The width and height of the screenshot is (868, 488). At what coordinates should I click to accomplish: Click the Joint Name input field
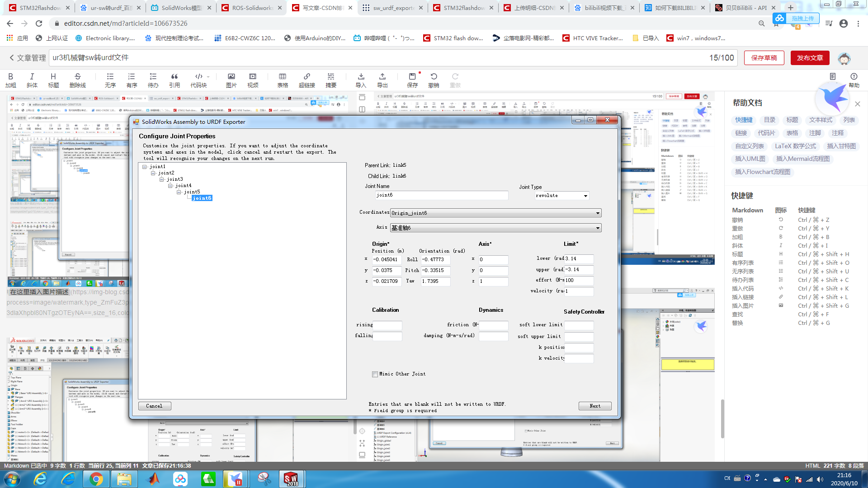click(442, 195)
